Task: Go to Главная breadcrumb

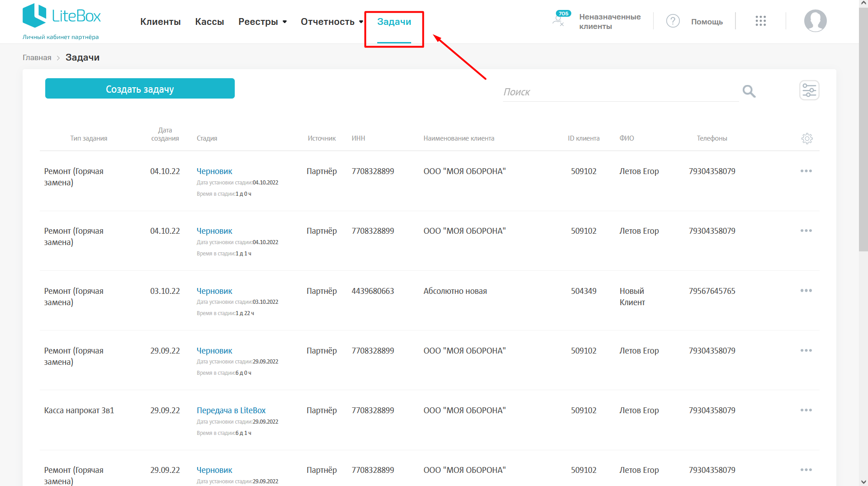Action: (37, 57)
